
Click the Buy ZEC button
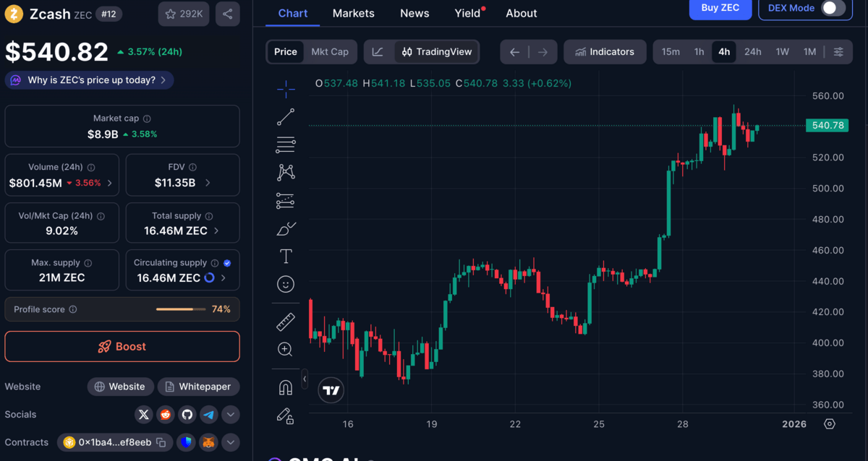(720, 9)
